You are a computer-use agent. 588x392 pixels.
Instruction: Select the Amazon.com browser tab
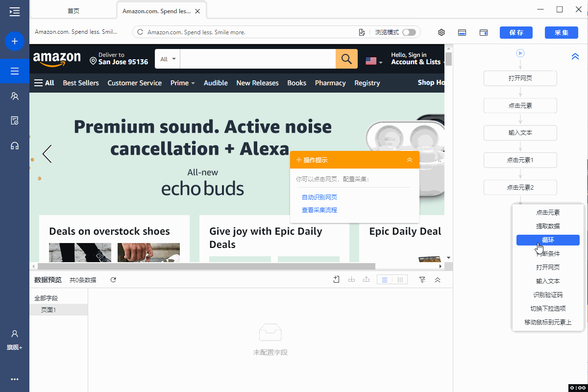click(x=161, y=11)
